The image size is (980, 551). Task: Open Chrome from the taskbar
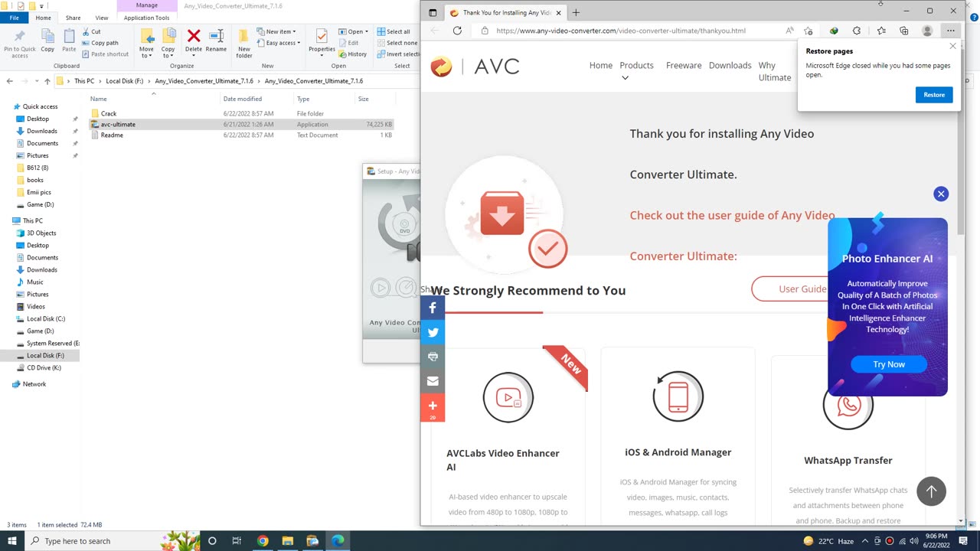(x=263, y=541)
